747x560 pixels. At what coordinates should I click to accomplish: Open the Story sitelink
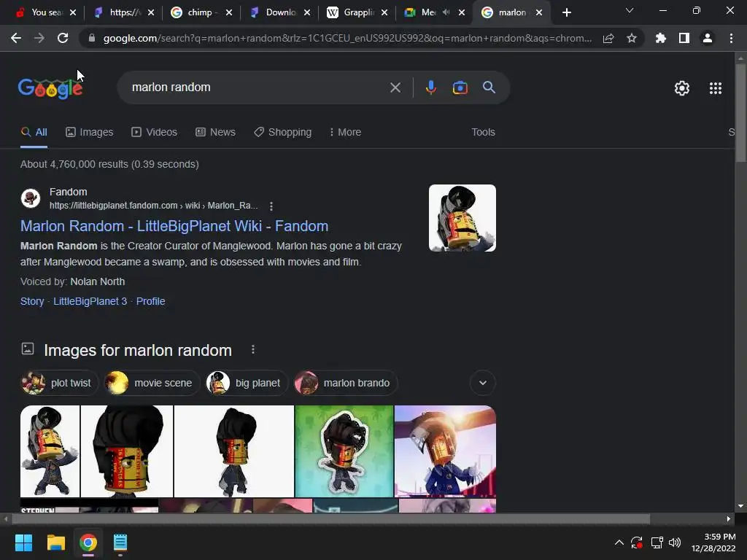[32, 301]
